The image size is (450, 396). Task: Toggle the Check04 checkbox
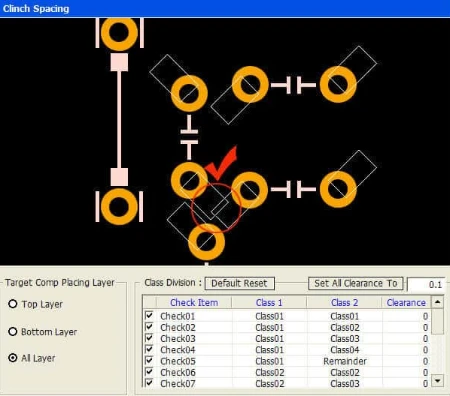coord(149,349)
